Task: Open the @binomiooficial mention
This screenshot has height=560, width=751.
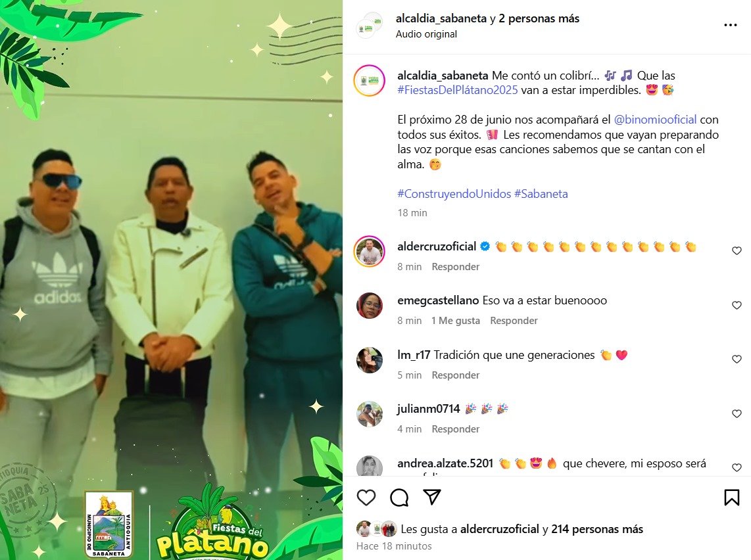Action: pyautogui.click(x=655, y=120)
